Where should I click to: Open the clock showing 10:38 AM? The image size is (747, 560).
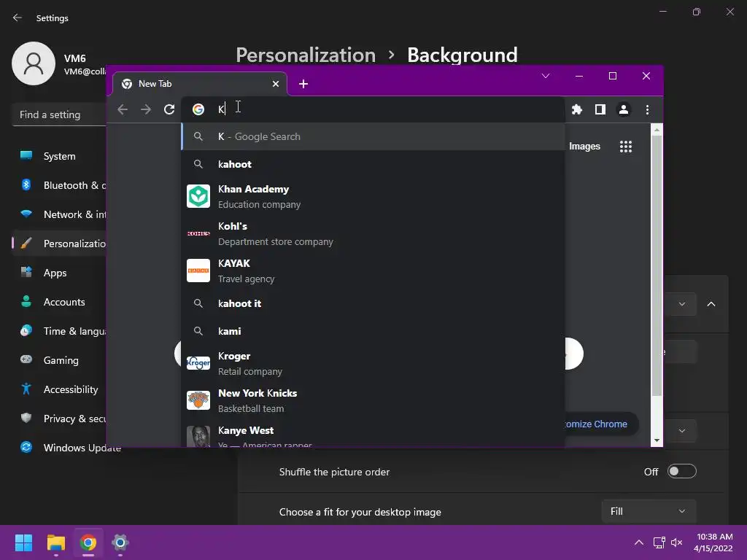pos(713,542)
